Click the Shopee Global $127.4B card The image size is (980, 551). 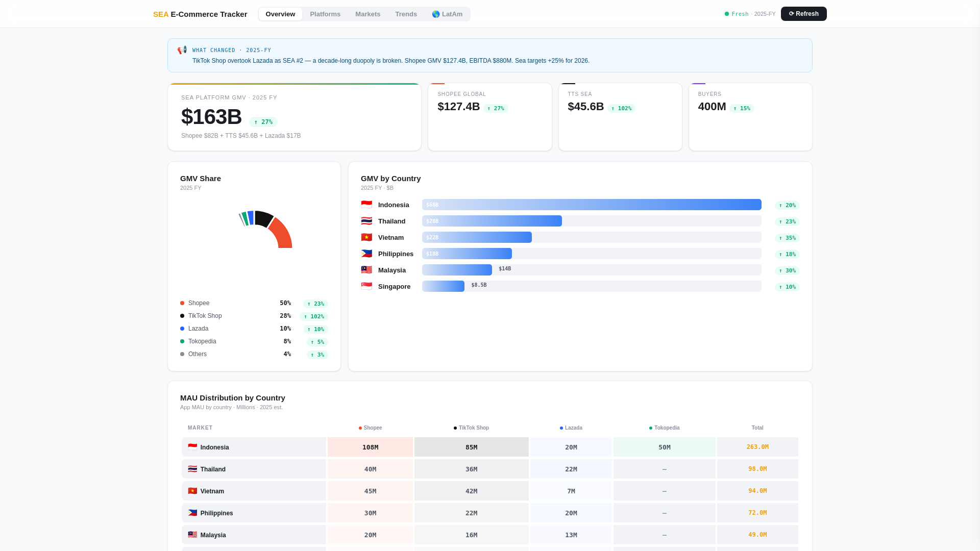(490, 117)
